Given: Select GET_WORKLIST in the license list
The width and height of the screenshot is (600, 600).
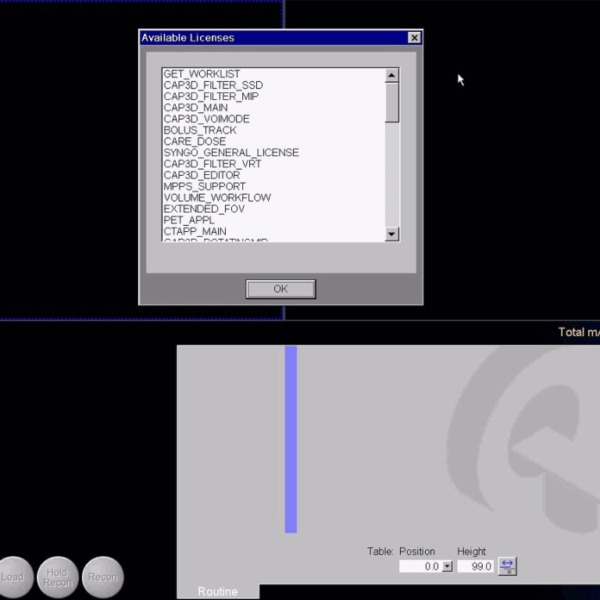Looking at the screenshot, I should [201, 74].
